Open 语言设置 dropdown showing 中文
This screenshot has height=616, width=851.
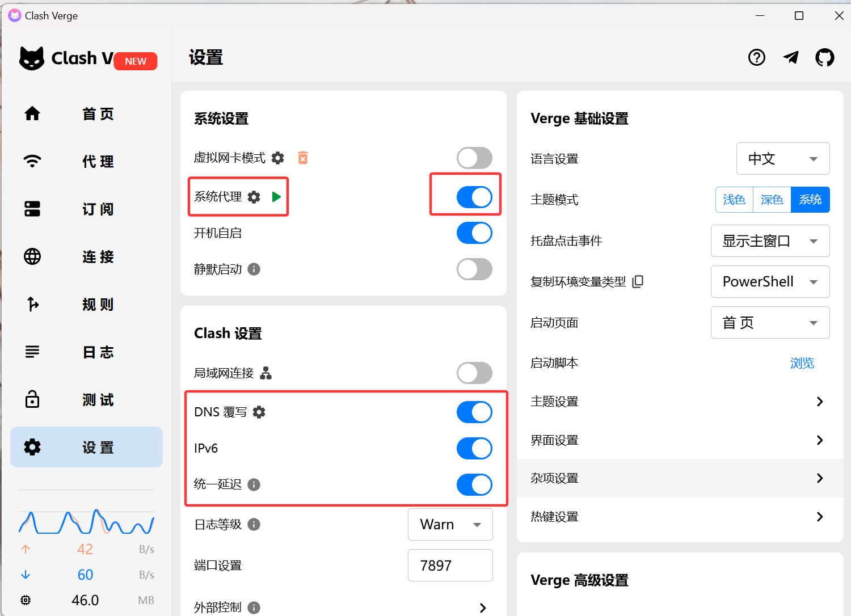783,159
